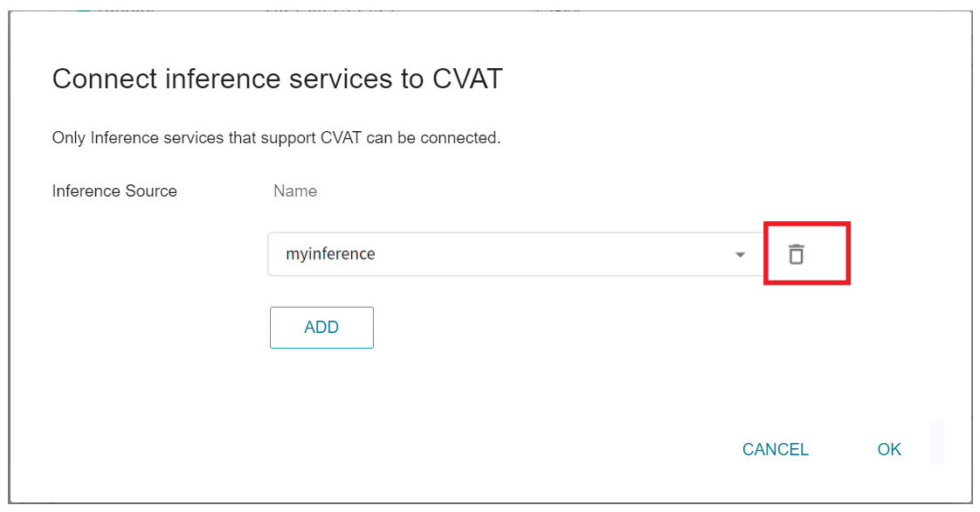
Task: Click the dialog title Connect inference services
Action: tap(278, 79)
